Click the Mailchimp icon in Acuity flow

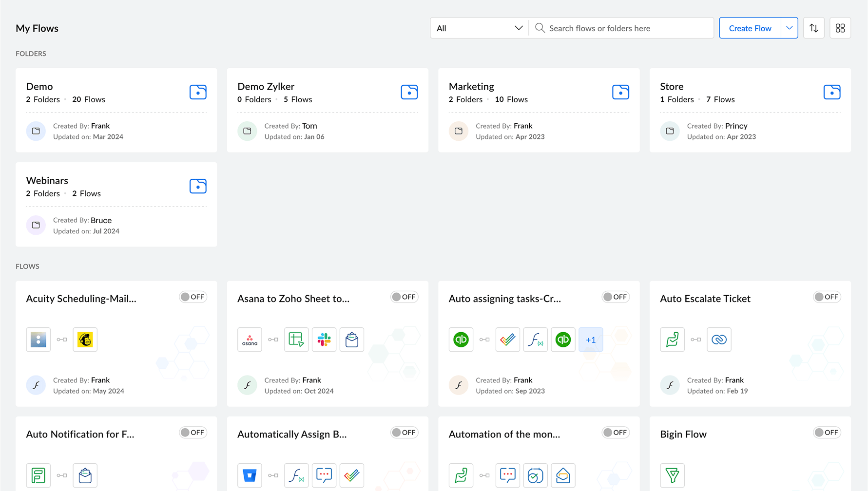85,340
